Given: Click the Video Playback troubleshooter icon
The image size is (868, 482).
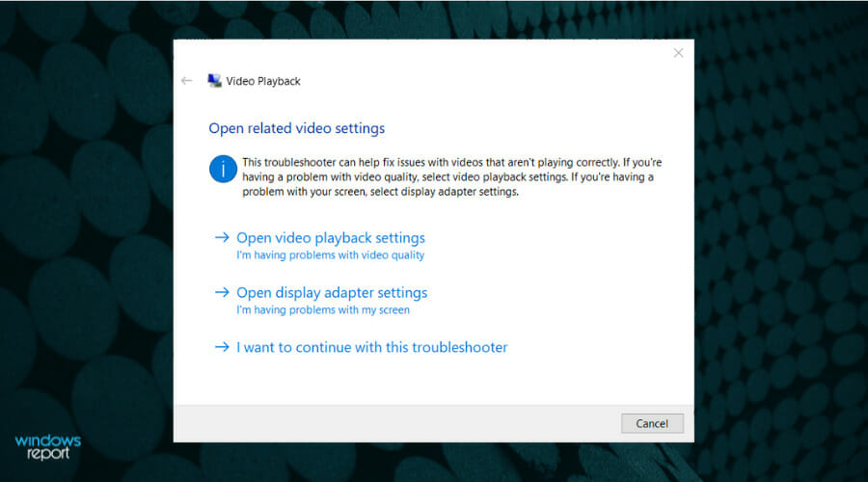Looking at the screenshot, I should tap(214, 81).
